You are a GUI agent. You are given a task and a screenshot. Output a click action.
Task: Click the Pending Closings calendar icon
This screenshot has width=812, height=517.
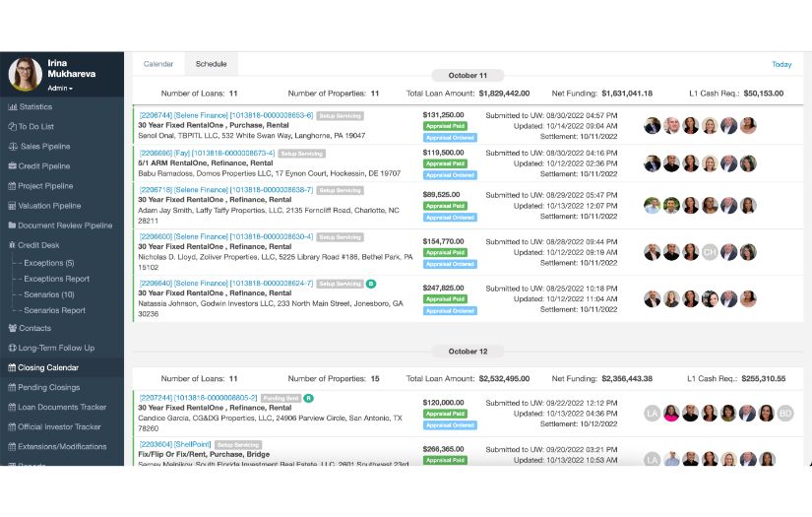point(12,387)
